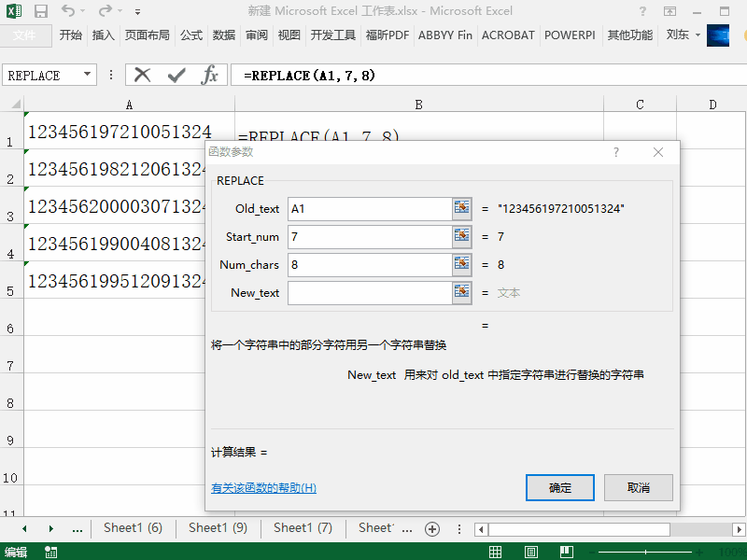Open the 开发工具 tab

click(333, 35)
